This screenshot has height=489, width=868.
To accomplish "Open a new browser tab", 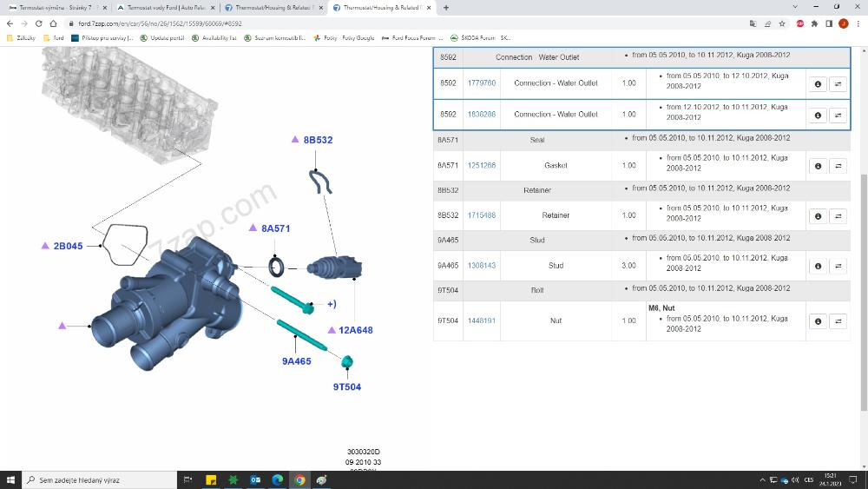I will pos(446,8).
